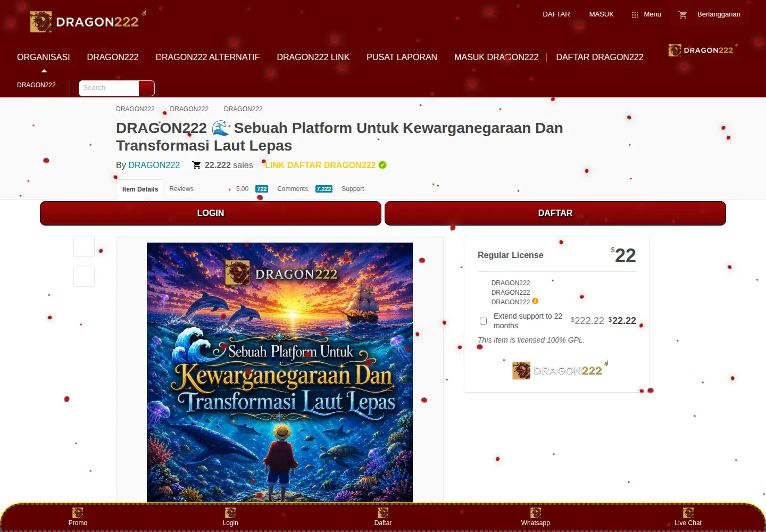Tap the Login icon in bottom bar
The height and width of the screenshot is (532, 766).
click(230, 512)
